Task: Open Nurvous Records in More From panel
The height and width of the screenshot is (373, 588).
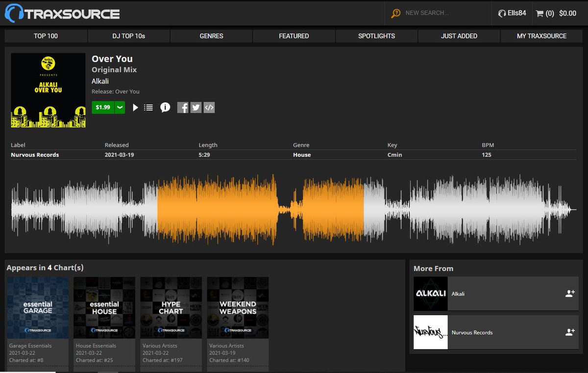Action: 472,332
